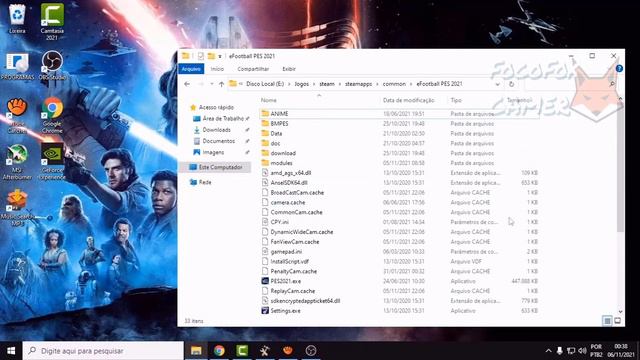Open the Exibir ribbon tab
Viewport: 640px width, 360px height.
pos(289,69)
